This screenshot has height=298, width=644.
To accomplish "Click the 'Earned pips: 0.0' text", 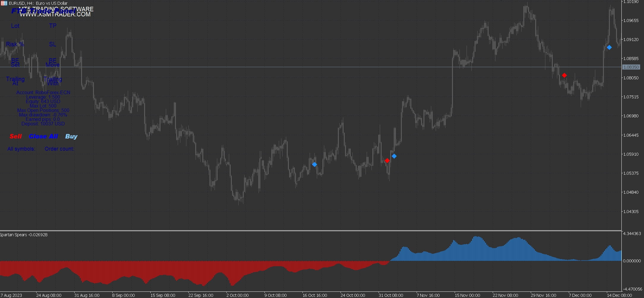I will pyautogui.click(x=43, y=119).
